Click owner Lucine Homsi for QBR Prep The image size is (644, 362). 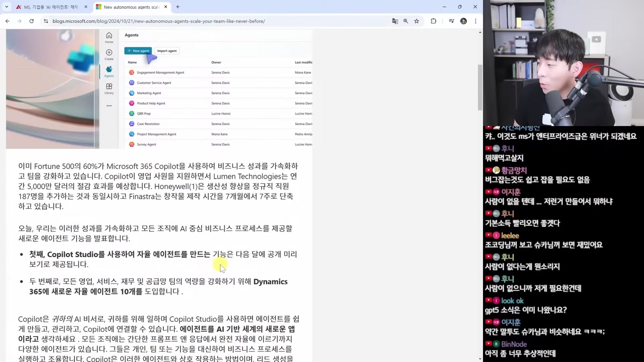[x=221, y=113]
